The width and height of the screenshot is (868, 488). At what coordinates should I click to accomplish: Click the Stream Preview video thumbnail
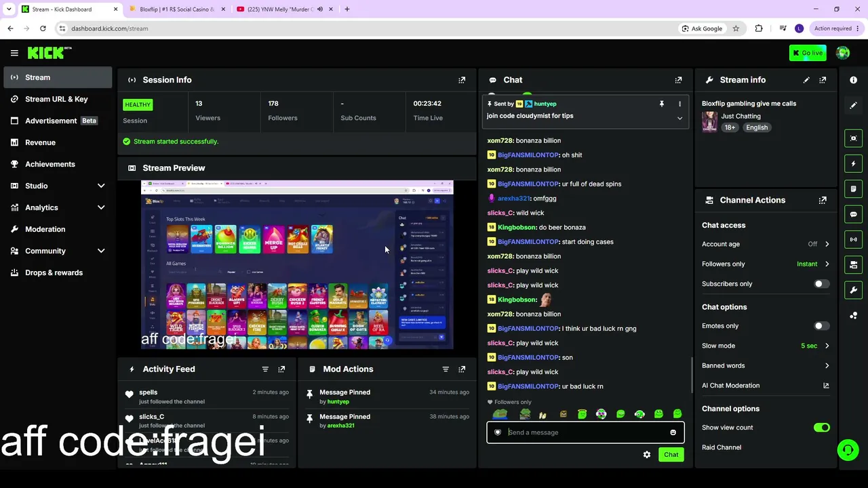pyautogui.click(x=297, y=264)
